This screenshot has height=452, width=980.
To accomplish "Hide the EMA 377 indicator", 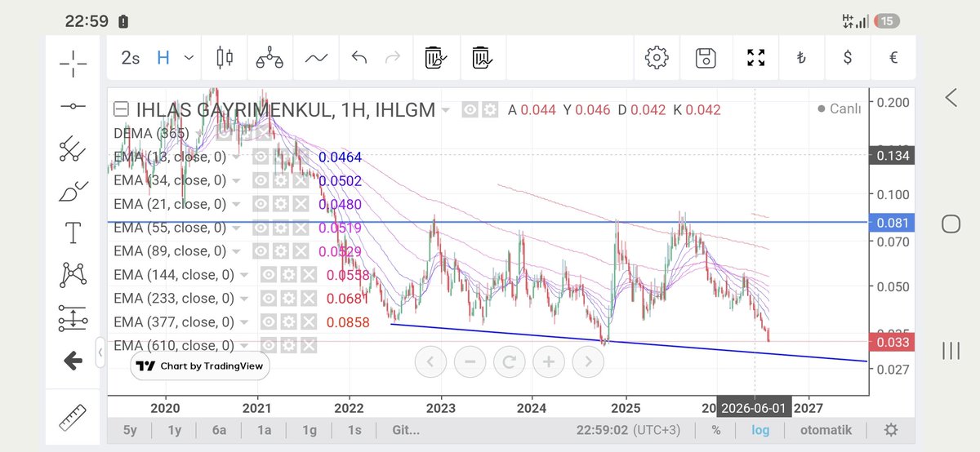I will pos(268,322).
